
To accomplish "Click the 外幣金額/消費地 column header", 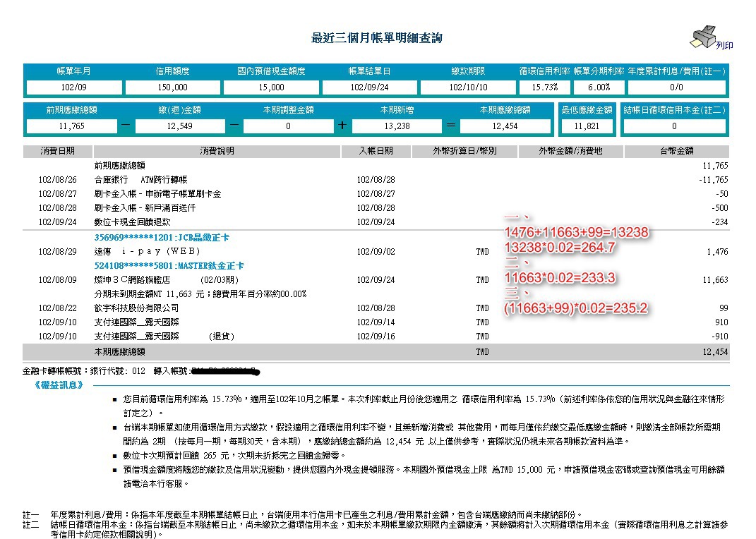I will pyautogui.click(x=571, y=151).
